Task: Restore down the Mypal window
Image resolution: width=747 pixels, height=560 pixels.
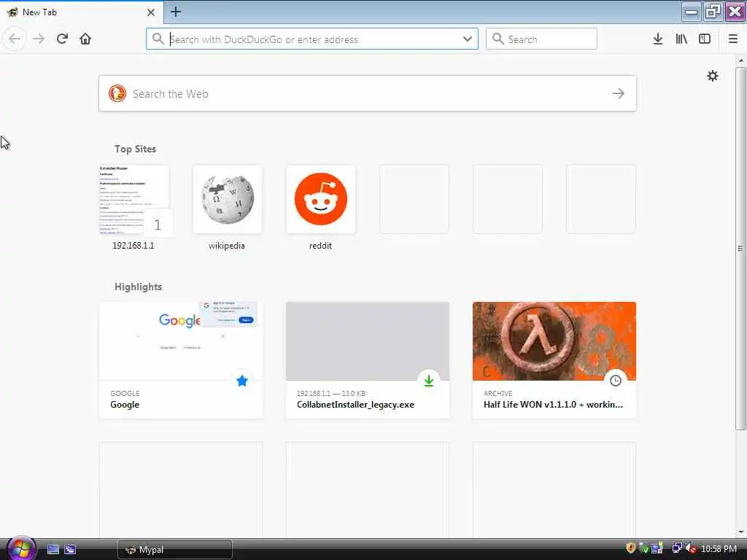Action: tap(713, 12)
